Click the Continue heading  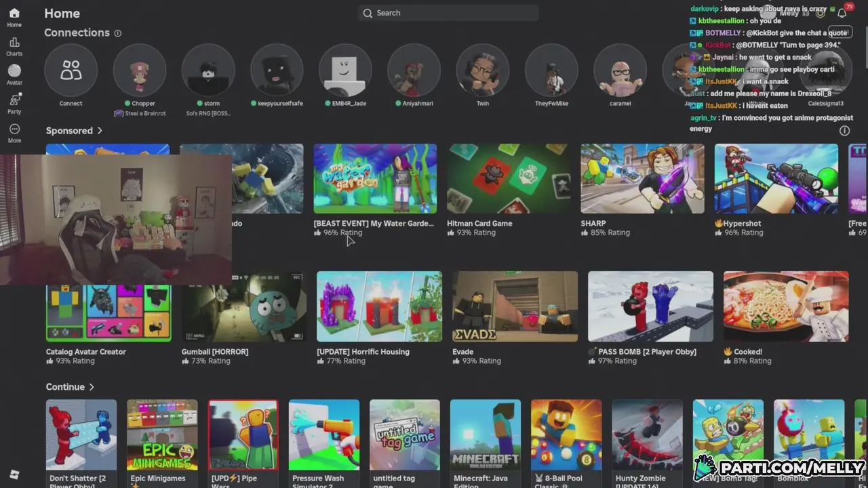click(65, 387)
